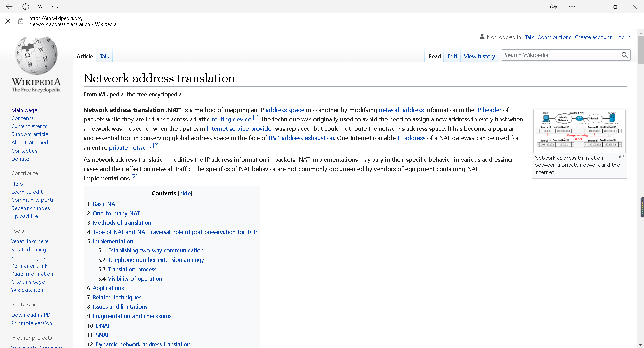Click the vertical scrollbar thumb
644x348 pixels.
641,50
